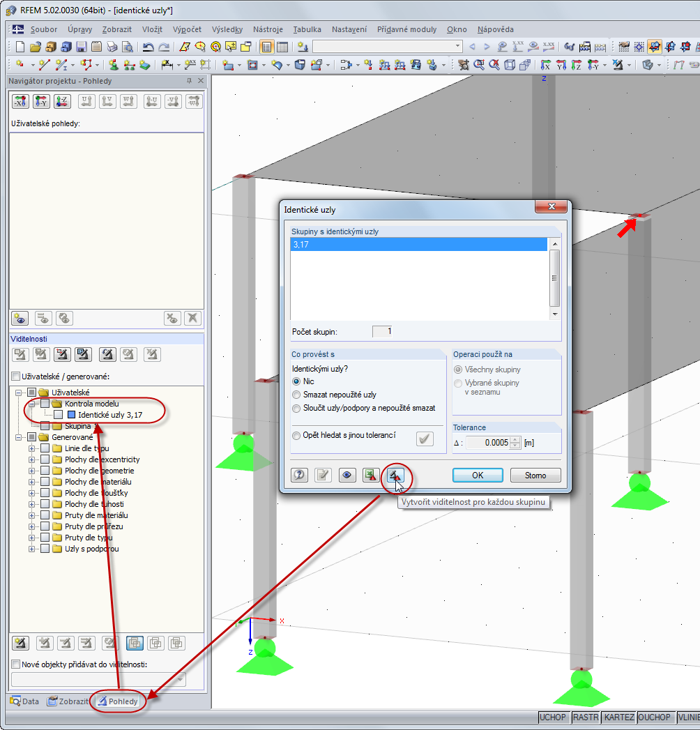Click the first icon in bottom visibility toolbar
Viewport: 700px width, 730px height.
[20, 643]
